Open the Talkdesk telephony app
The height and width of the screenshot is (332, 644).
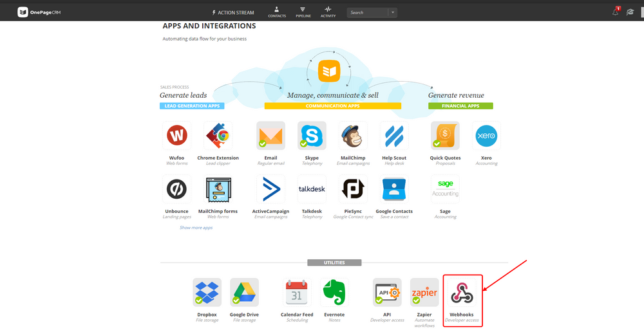[312, 189]
